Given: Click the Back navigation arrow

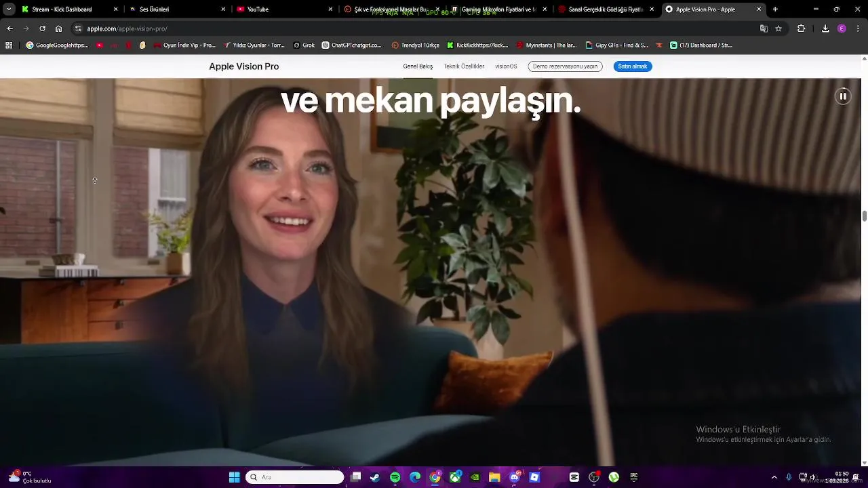Looking at the screenshot, I should (9, 28).
